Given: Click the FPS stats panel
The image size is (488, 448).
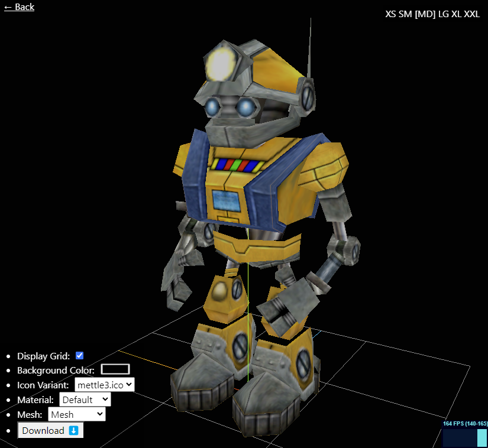Looking at the screenshot, I should pos(465,434).
